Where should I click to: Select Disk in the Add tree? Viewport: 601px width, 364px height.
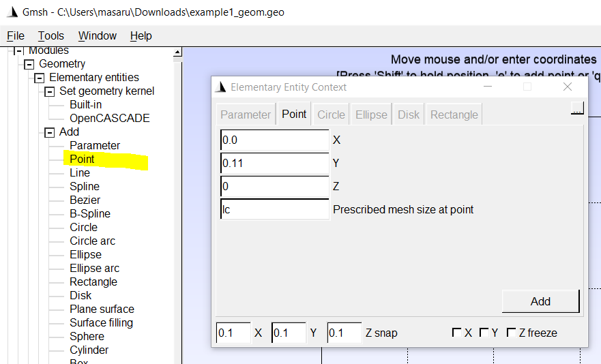(x=80, y=295)
